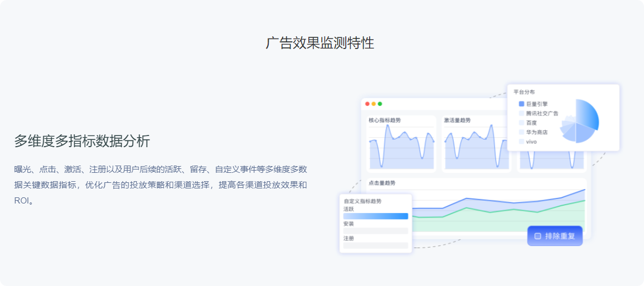Click the 平台分布 pie chart graphic
This screenshot has width=644, height=286.
point(580,121)
